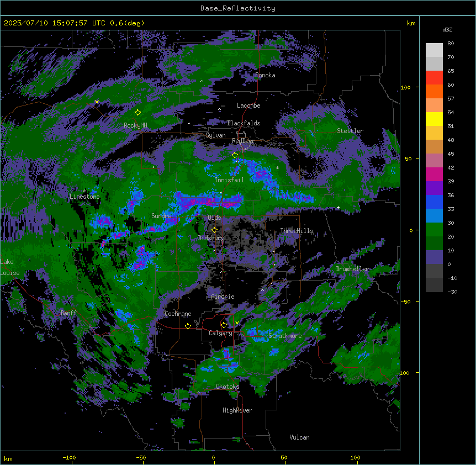Viewport: 476px width, 465px height.
Task: Click the Blackfalds map label
Action: tap(244, 123)
